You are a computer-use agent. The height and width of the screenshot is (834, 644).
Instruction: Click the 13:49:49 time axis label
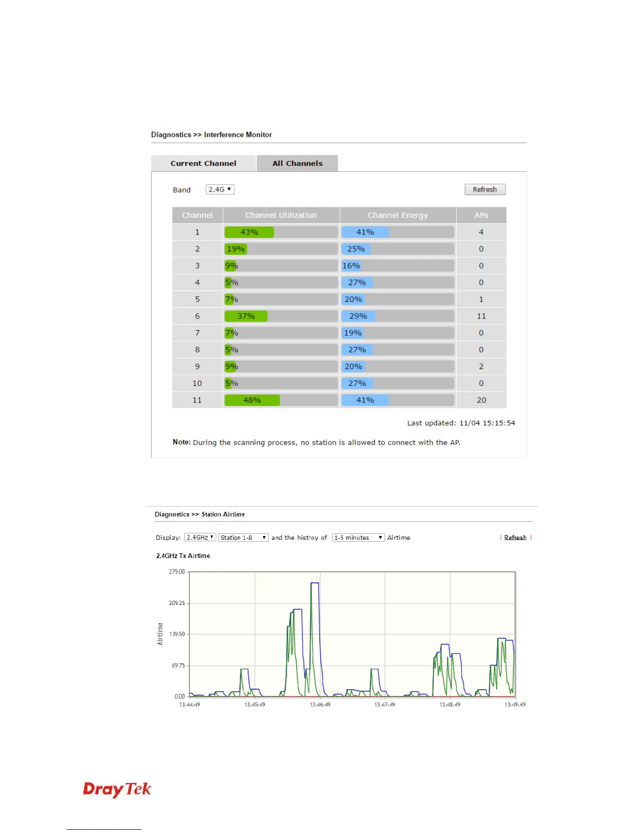[515, 704]
